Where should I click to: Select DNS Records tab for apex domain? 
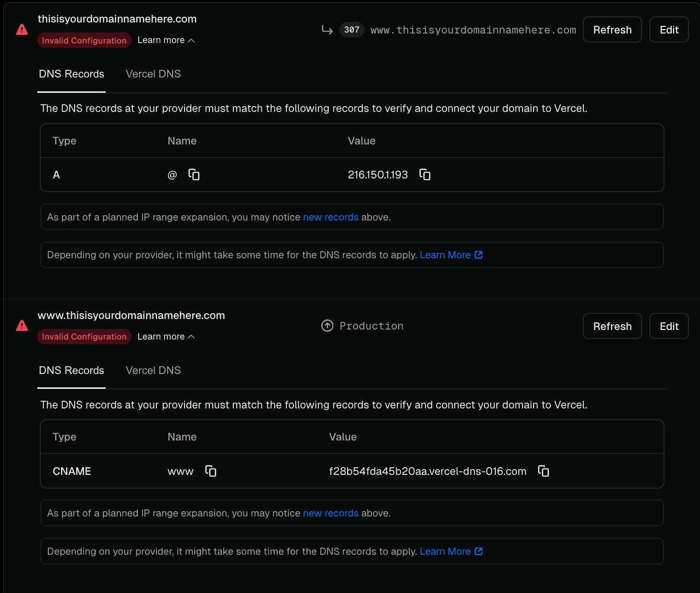coord(72,74)
